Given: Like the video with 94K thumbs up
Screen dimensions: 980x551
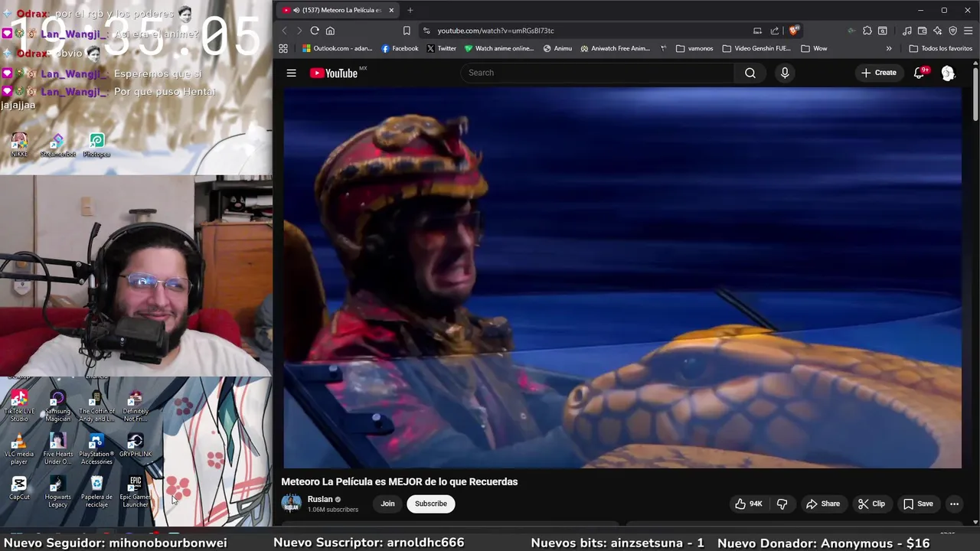Looking at the screenshot, I should [x=749, y=504].
